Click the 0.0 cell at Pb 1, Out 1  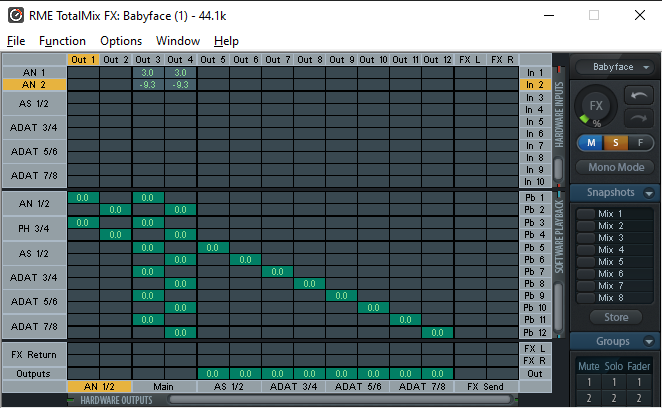(x=83, y=198)
